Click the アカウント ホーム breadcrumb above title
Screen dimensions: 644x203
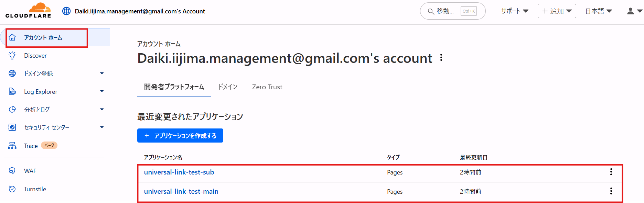(159, 44)
